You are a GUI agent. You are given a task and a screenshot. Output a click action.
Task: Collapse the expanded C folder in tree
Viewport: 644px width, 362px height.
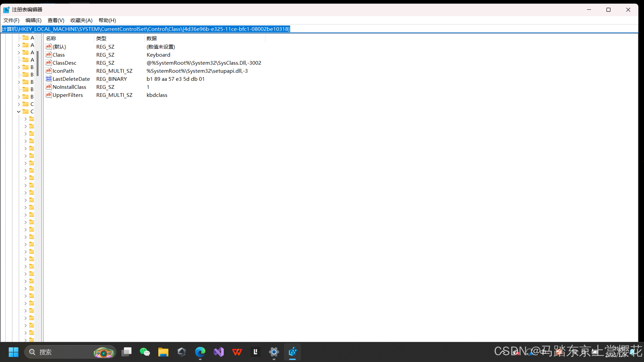tap(19, 112)
